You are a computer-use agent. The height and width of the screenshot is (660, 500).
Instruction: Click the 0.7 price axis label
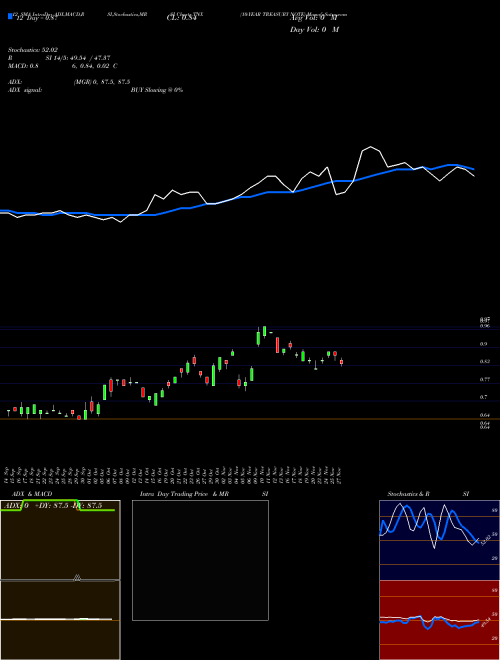(x=483, y=397)
